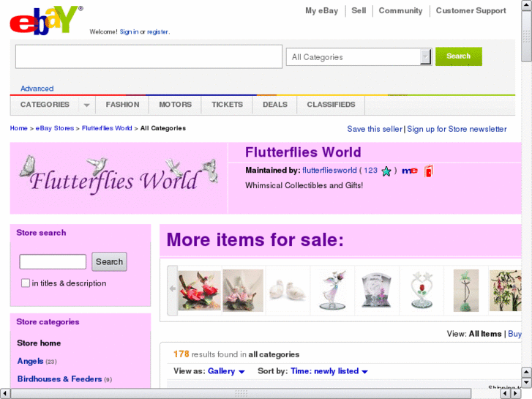Viewport: 532px width, 399px height.
Task: Open the Community menu
Action: (400, 10)
